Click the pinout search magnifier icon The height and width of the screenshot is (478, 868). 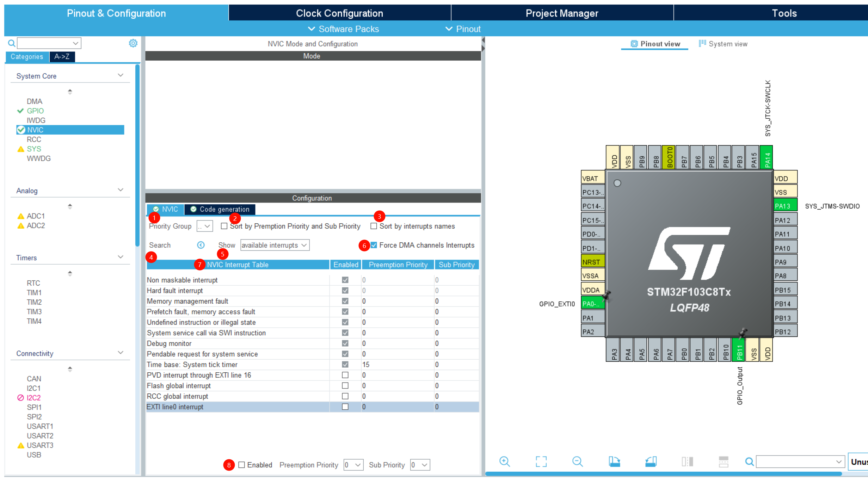click(749, 461)
